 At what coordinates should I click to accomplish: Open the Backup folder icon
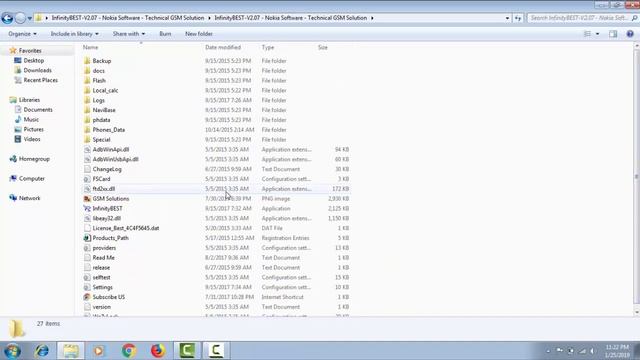click(x=87, y=61)
